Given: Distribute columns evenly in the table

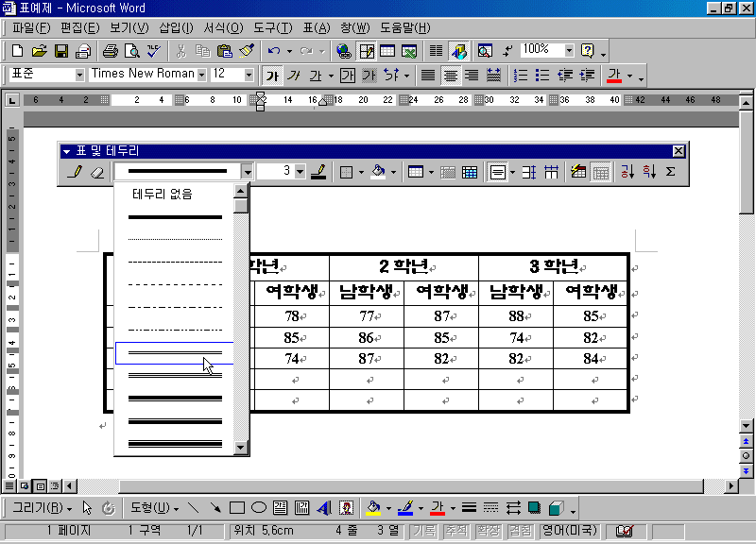Looking at the screenshot, I should (x=551, y=172).
